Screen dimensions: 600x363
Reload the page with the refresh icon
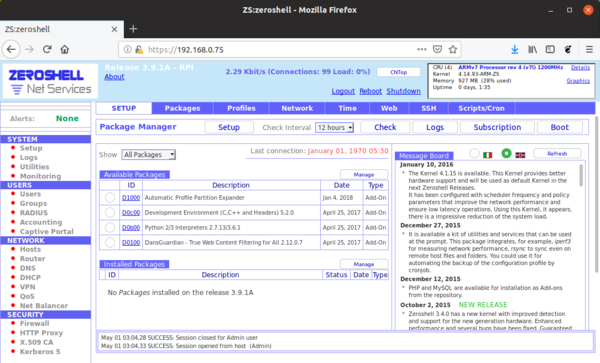click(x=47, y=49)
